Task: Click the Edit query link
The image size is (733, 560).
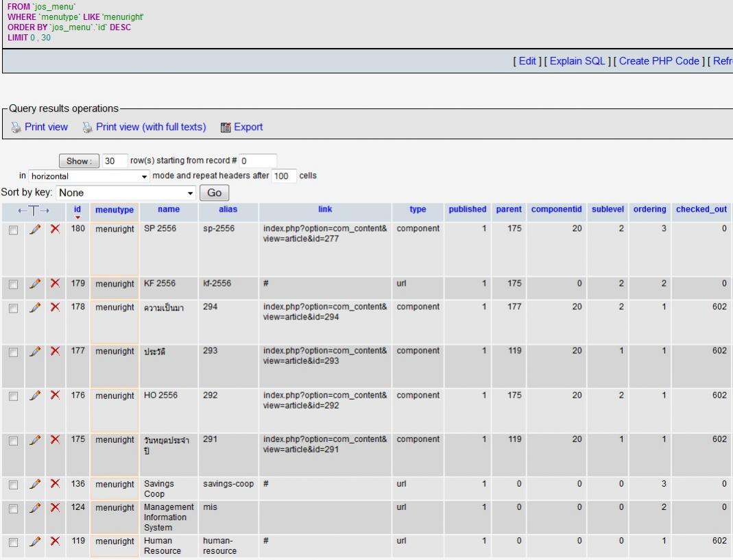Action: pyautogui.click(x=527, y=61)
